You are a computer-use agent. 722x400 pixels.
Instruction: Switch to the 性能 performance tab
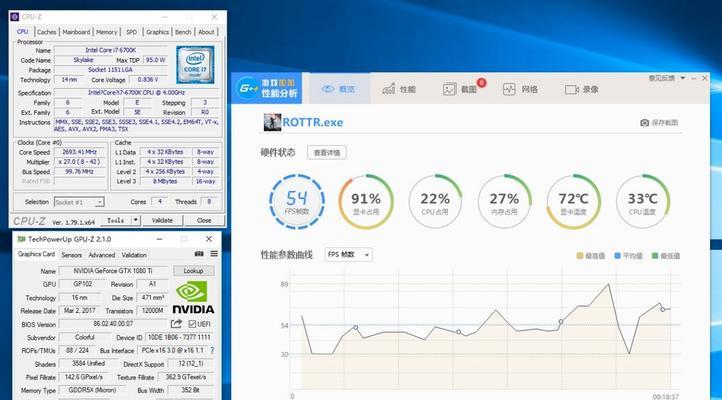pyautogui.click(x=399, y=89)
